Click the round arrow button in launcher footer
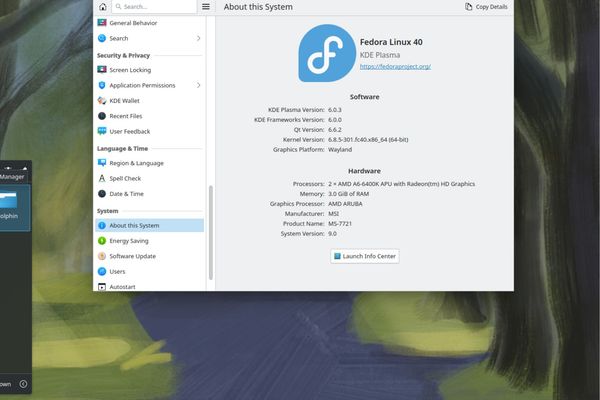Viewport: 600px width, 400px height. coord(23,384)
